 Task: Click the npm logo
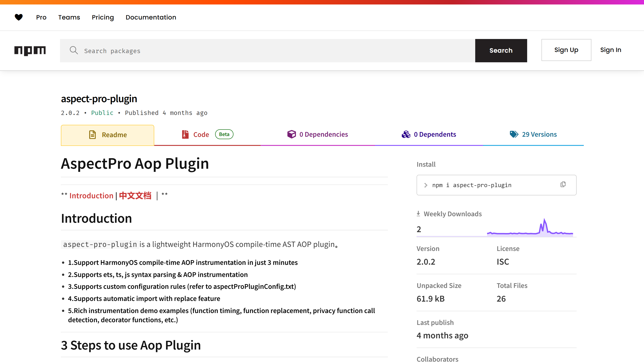[30, 51]
